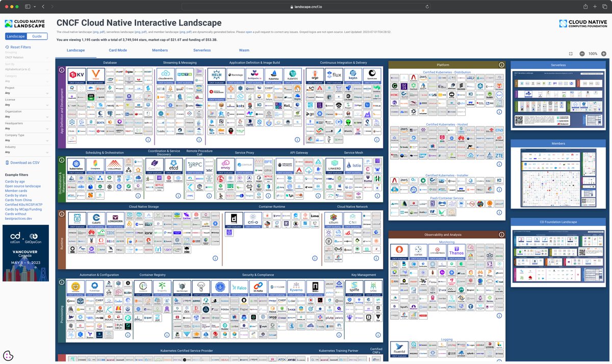Show Observability and Analysis info

[x=501, y=235]
